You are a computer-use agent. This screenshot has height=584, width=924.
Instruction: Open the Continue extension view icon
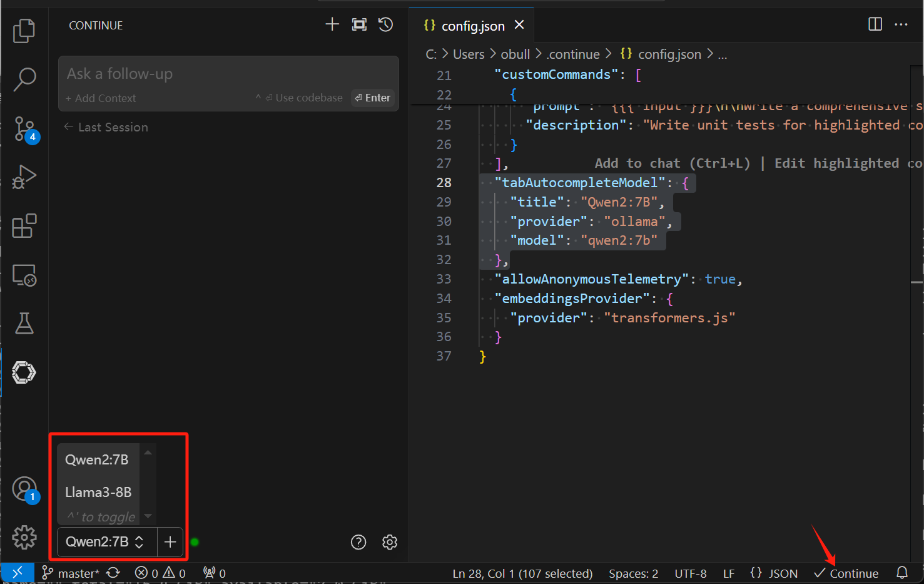[24, 372]
